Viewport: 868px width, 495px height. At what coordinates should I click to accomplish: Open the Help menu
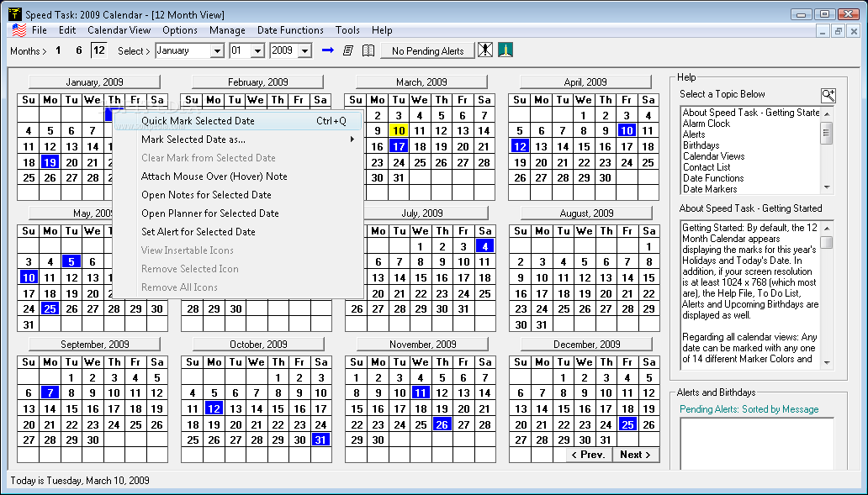point(382,30)
